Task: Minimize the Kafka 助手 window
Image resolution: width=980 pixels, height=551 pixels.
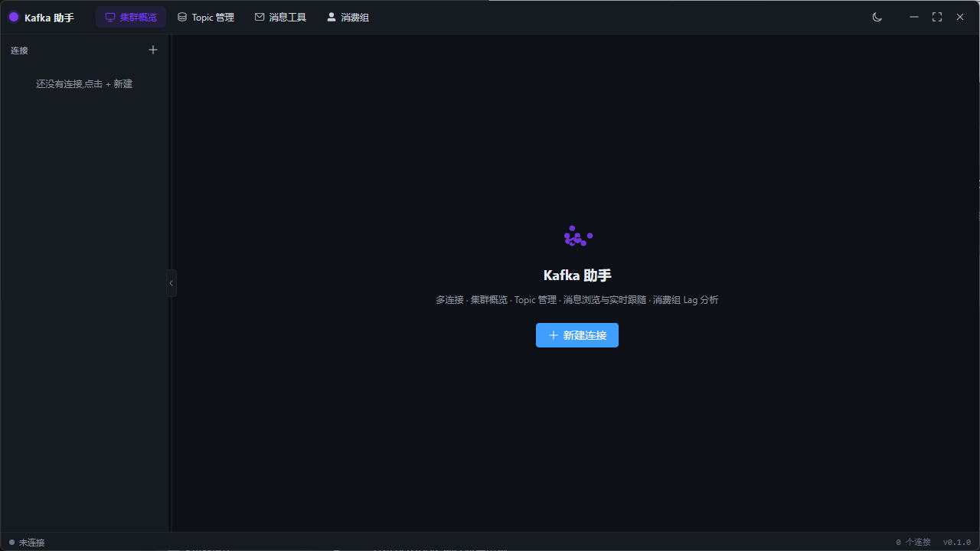Action: (x=914, y=17)
